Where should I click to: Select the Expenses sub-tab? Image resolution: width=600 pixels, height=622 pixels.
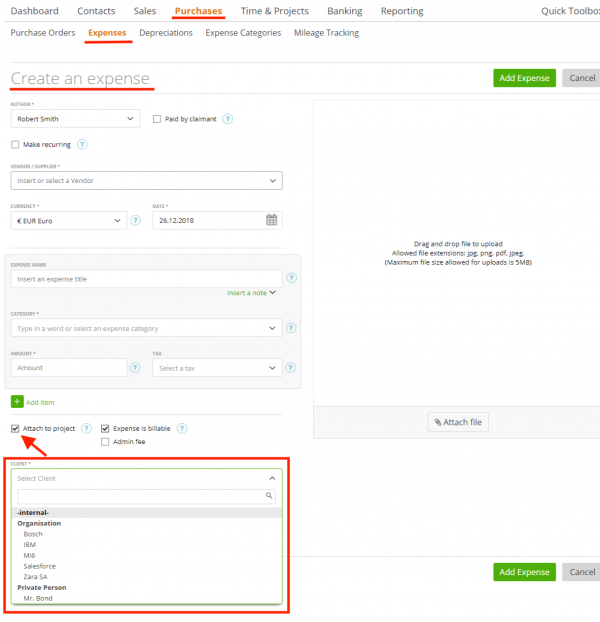pyautogui.click(x=107, y=33)
